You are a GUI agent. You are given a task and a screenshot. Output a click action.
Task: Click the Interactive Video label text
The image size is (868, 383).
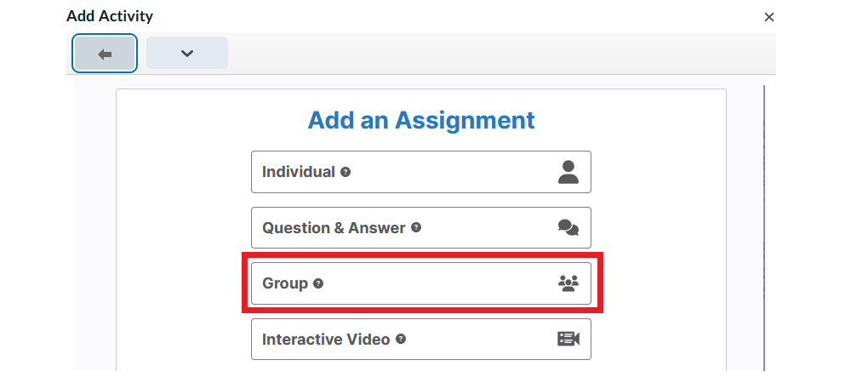(x=326, y=340)
